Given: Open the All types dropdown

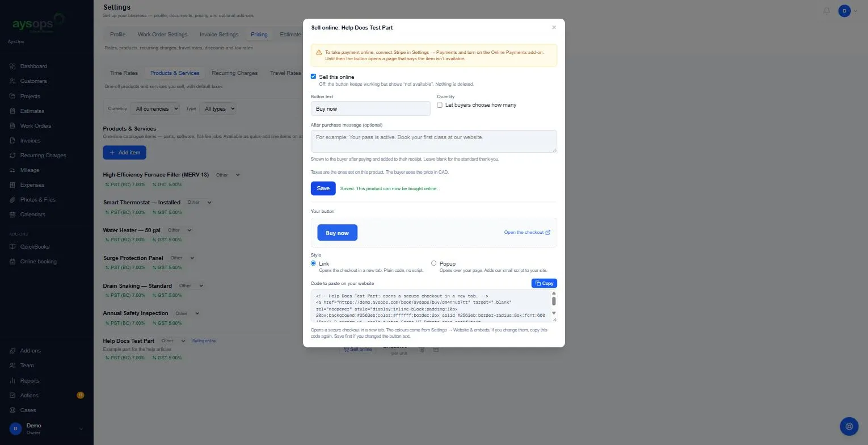Looking at the screenshot, I should (x=217, y=108).
